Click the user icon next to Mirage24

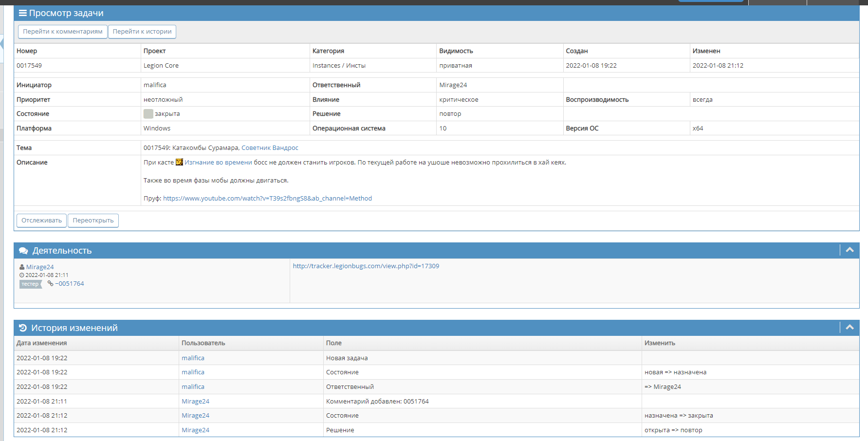22,267
